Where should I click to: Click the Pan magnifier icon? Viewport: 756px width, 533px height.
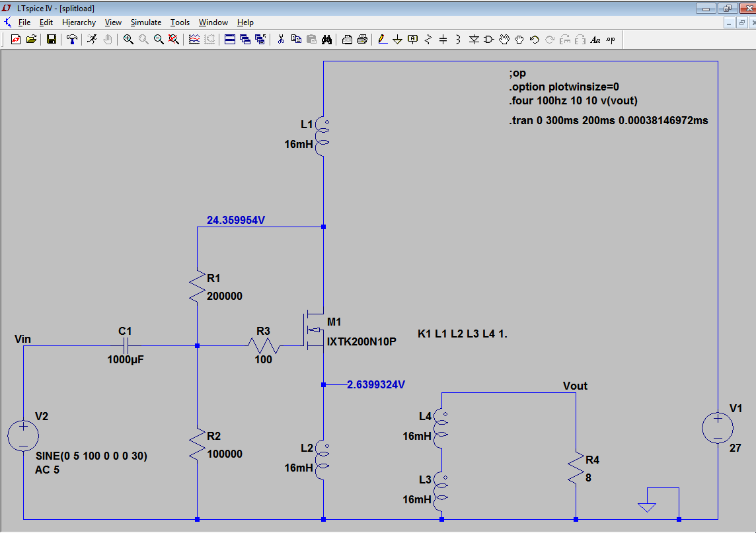(143, 40)
